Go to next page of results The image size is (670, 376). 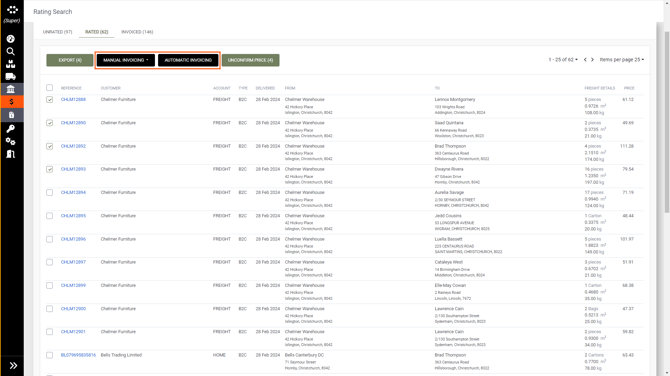coord(592,60)
